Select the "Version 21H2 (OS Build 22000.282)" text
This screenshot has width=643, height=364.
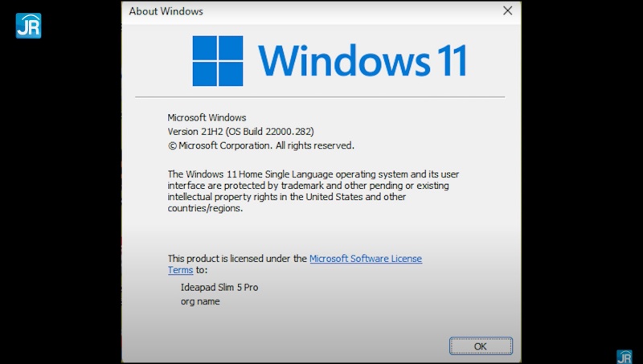coord(240,132)
